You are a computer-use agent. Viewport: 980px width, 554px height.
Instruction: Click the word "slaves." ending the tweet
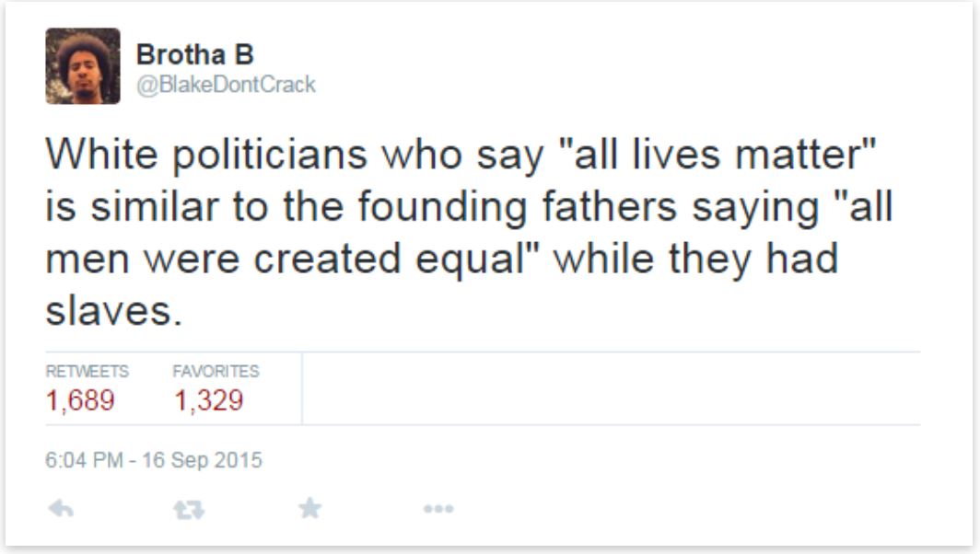click(x=109, y=312)
